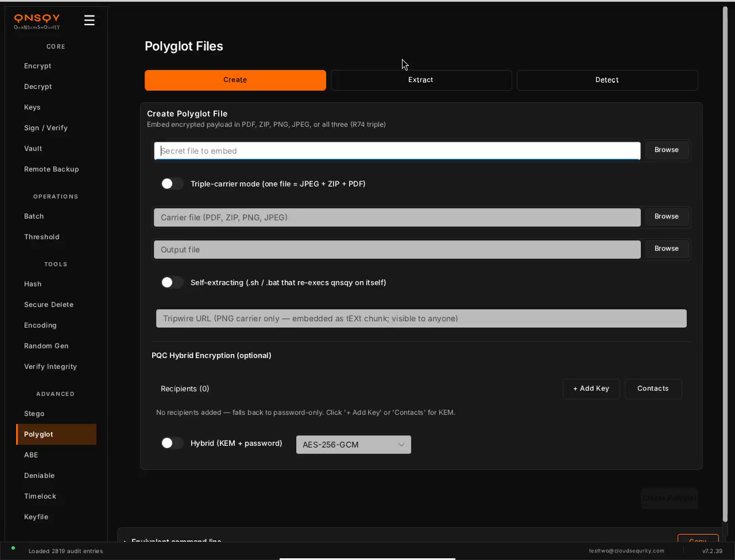
Task: Click the page vertical scrollbar
Action: tap(725, 264)
